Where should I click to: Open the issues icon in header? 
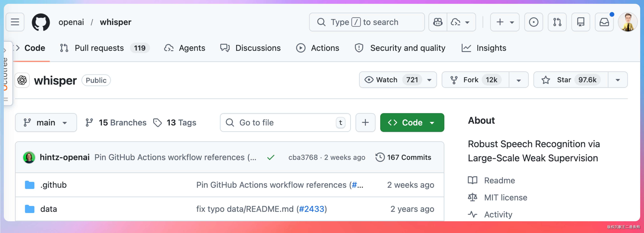533,22
